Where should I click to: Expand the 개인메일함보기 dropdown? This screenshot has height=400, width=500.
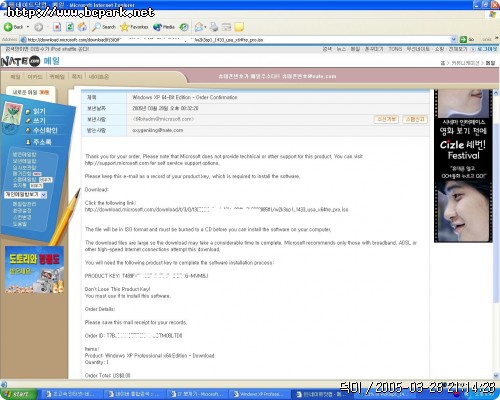point(25,194)
